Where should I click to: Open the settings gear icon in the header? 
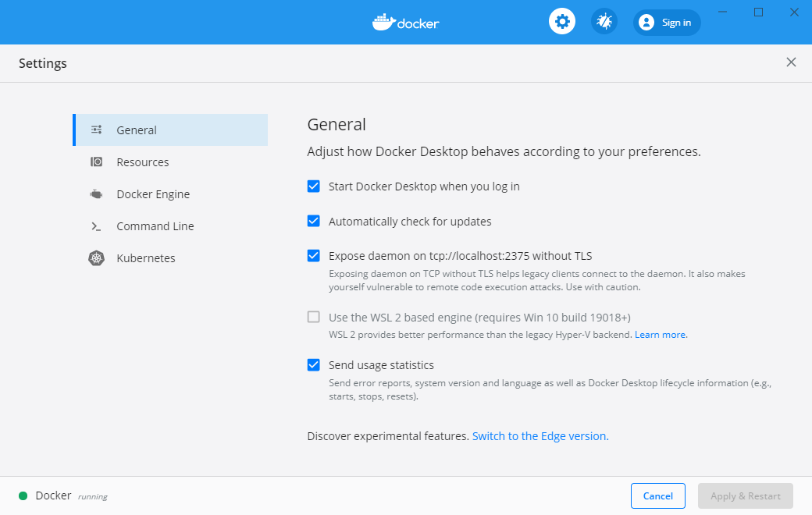pos(562,21)
